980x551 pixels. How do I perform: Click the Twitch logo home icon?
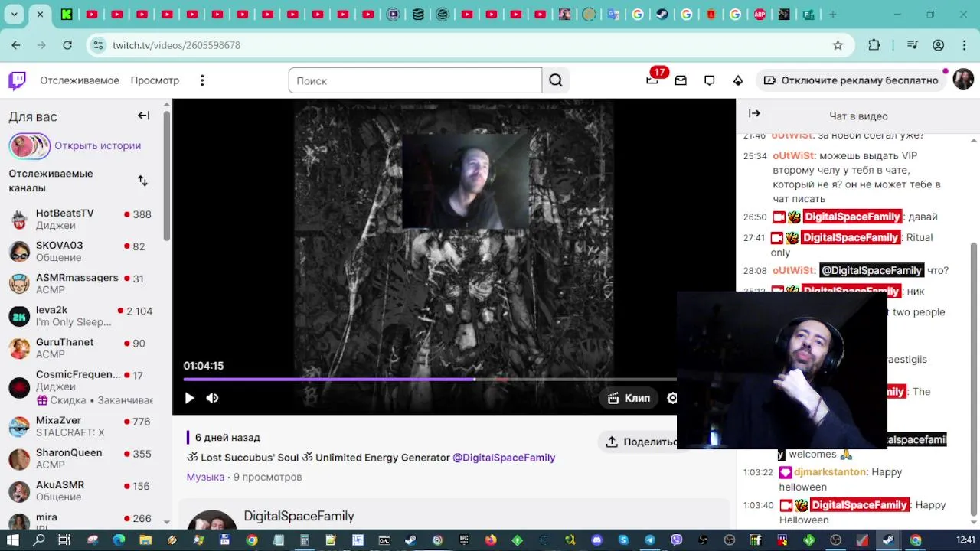(17, 80)
